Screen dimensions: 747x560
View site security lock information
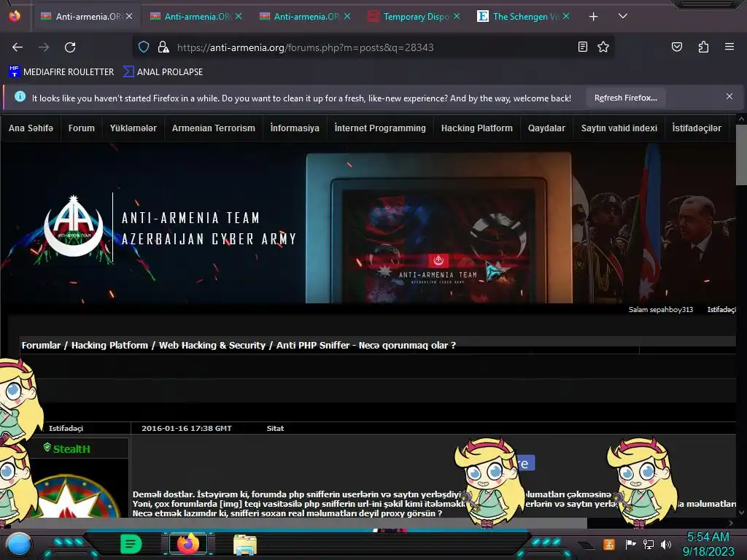pos(163,47)
